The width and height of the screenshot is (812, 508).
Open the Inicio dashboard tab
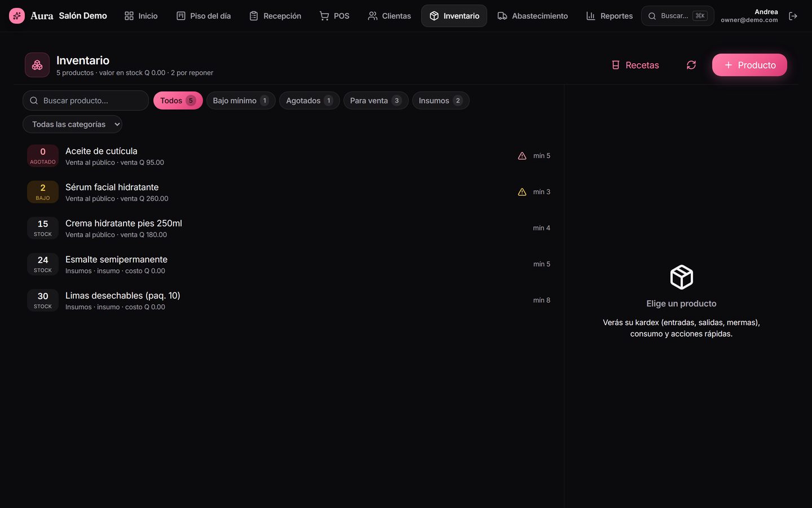click(141, 16)
